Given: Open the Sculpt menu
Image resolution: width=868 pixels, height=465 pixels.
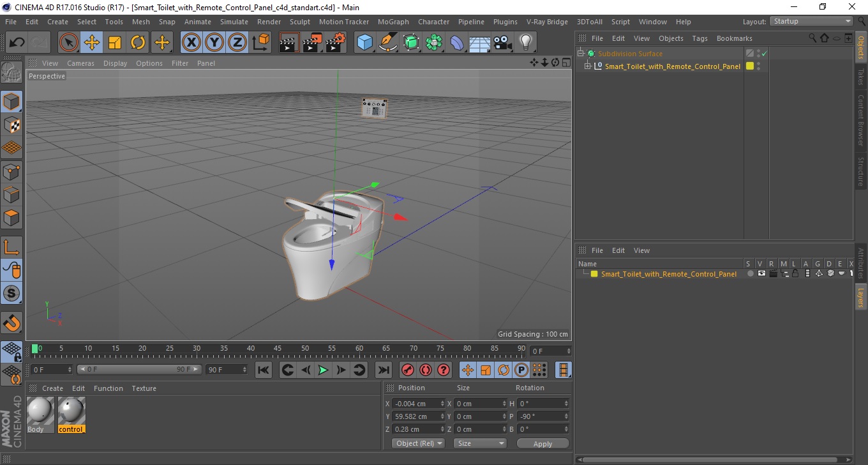Looking at the screenshot, I should coord(299,22).
